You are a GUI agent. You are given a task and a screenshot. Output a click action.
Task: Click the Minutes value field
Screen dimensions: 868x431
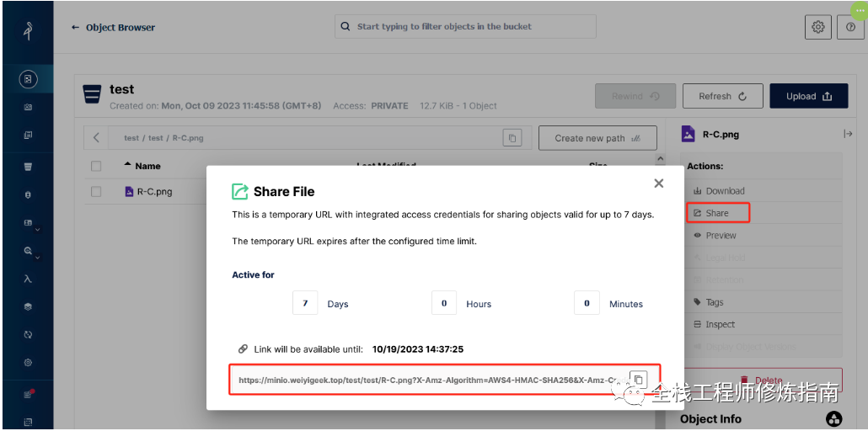587,303
